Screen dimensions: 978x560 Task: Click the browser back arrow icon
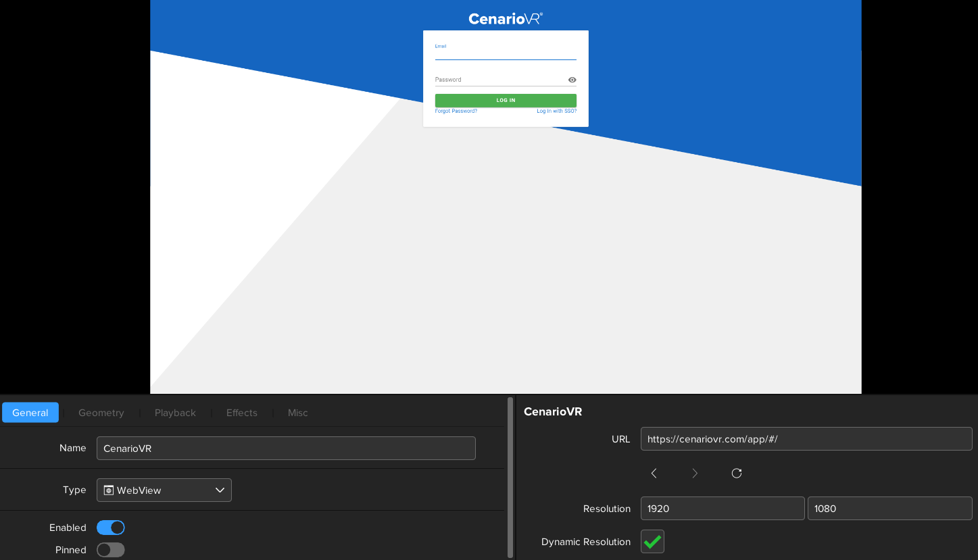click(654, 474)
